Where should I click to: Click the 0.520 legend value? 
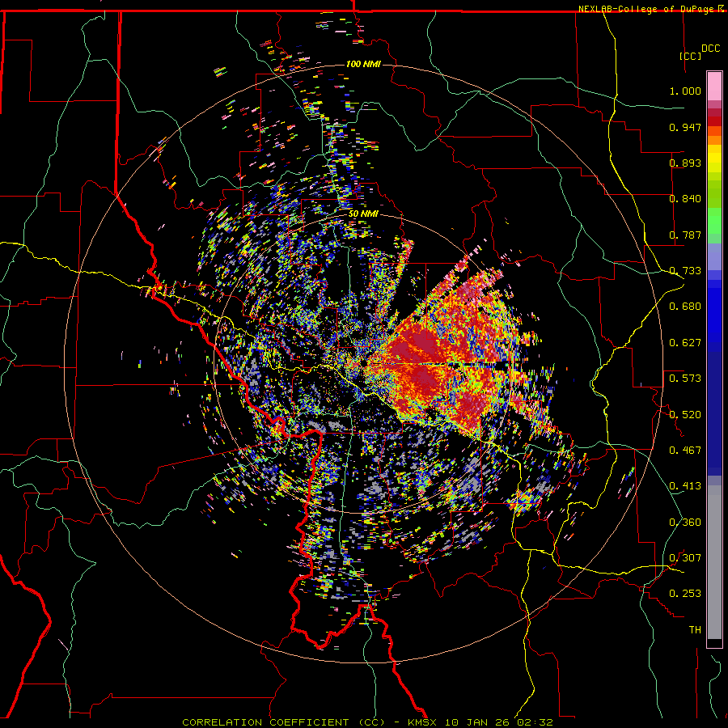click(x=685, y=415)
